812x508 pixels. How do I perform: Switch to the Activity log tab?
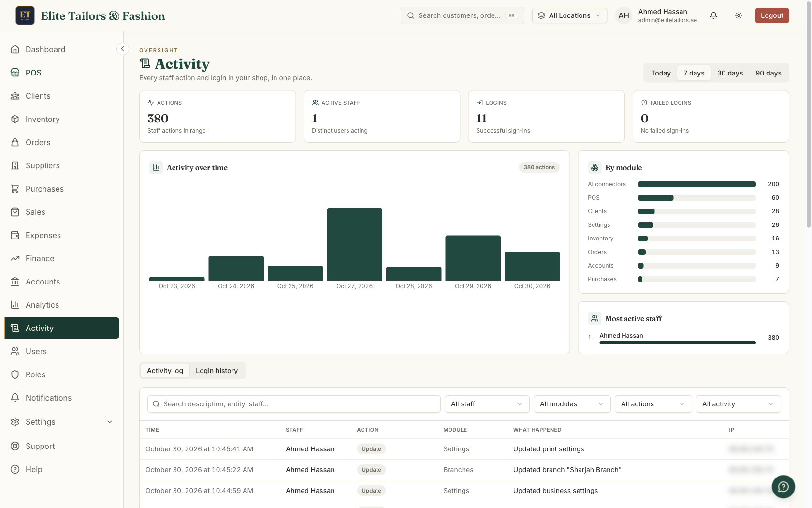pos(165,371)
